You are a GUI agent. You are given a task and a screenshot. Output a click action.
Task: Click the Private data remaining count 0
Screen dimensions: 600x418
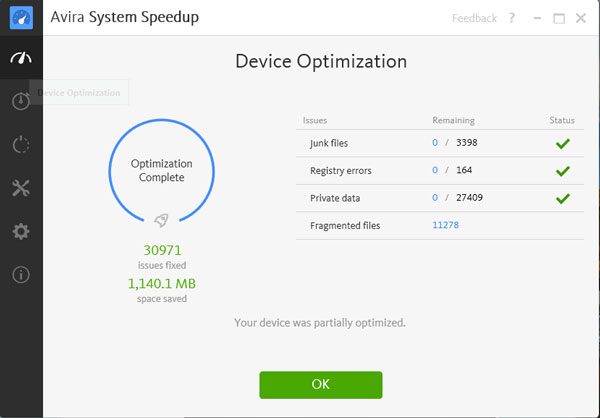[x=435, y=198]
